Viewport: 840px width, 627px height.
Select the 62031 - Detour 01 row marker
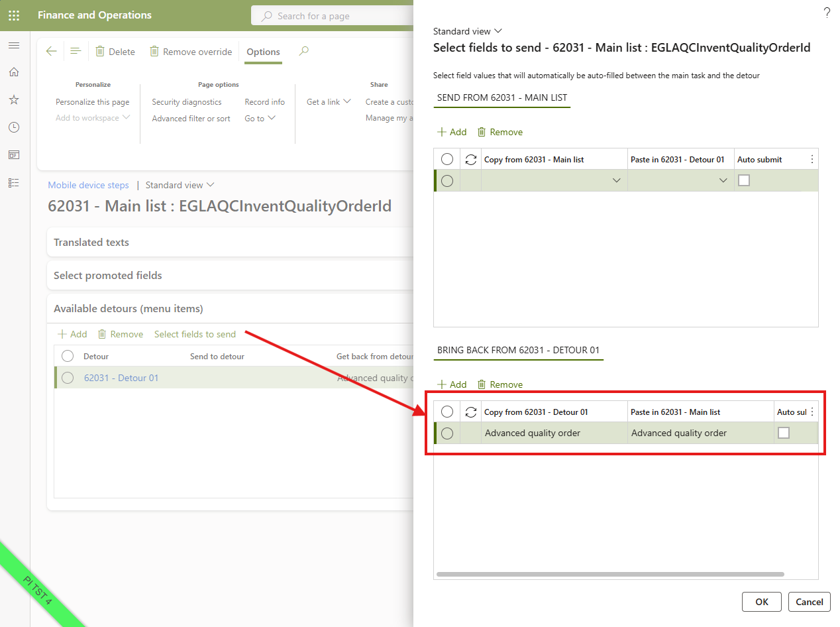[x=68, y=378]
